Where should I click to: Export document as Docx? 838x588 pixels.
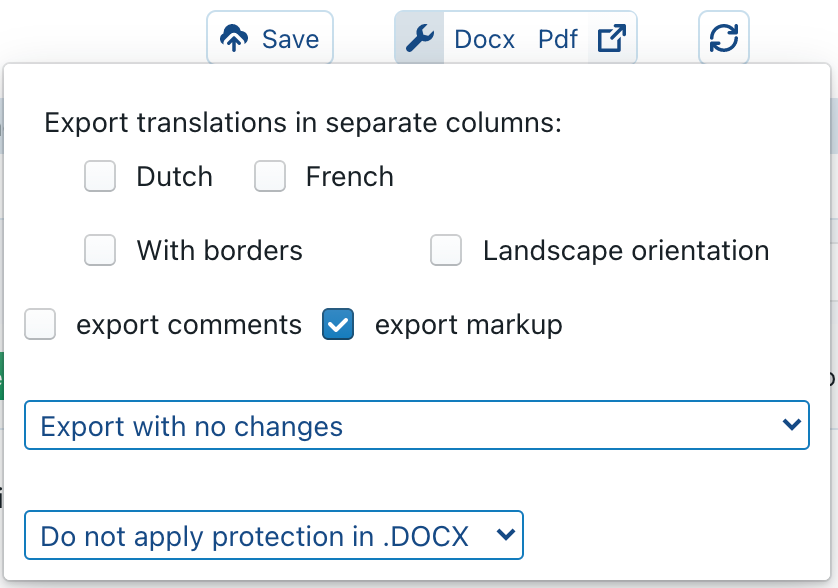pos(484,39)
